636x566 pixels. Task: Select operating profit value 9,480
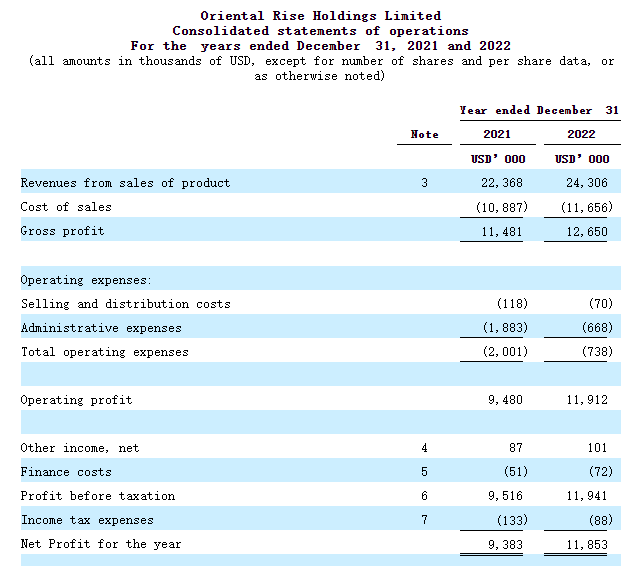(x=505, y=400)
